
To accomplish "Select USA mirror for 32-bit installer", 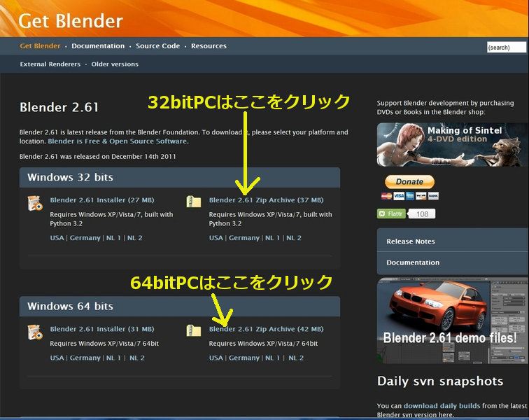I will [x=57, y=238].
